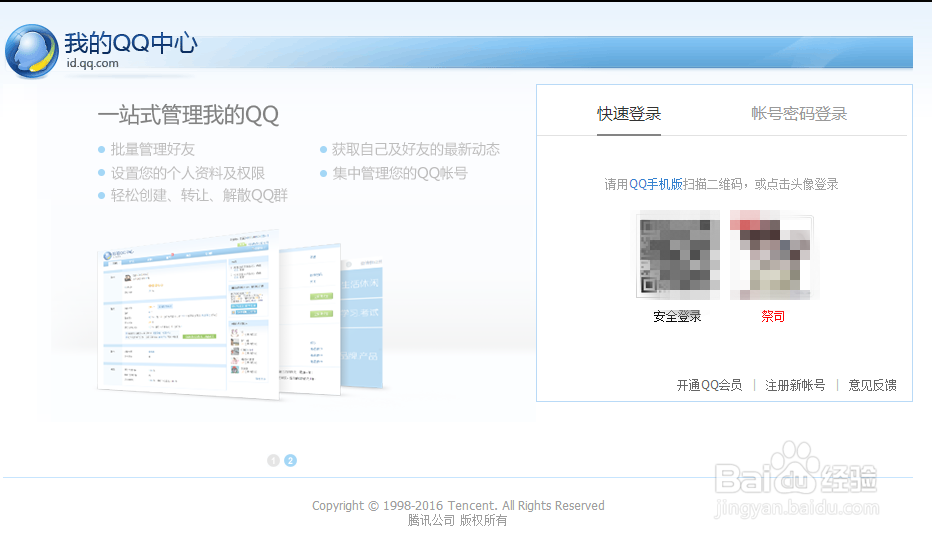This screenshot has width=932, height=540.
Task: Select carousel indicator 2
Action: (290, 460)
